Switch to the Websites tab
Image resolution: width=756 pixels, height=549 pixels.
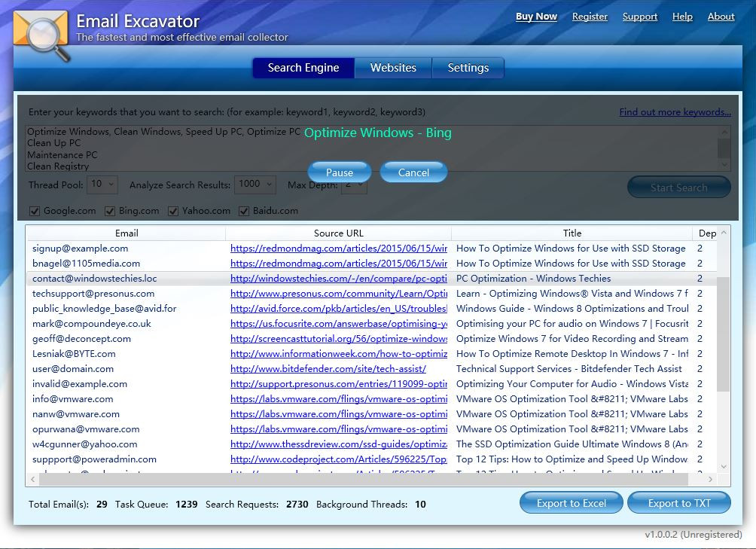393,68
